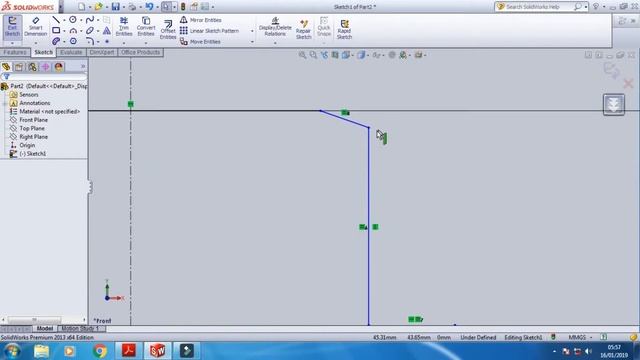Click the Offset Entities tool
This screenshot has height=360, width=640.
[168, 29]
